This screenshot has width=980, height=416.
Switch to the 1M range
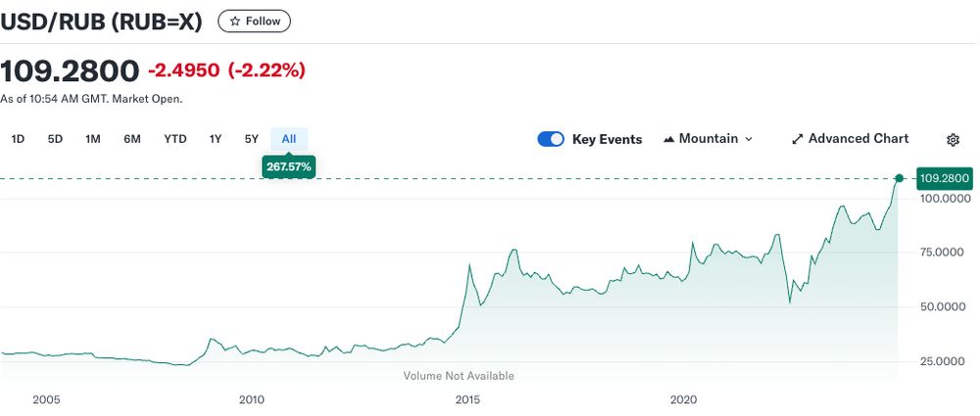[x=93, y=139]
